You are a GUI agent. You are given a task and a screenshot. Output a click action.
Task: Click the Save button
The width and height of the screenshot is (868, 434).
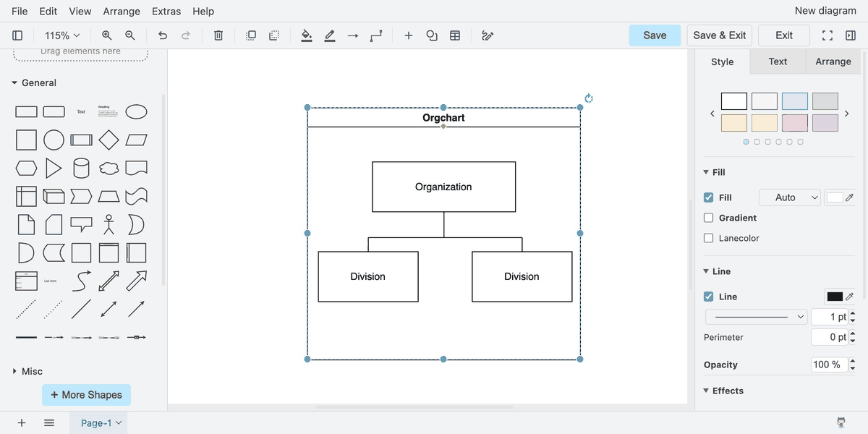point(655,35)
